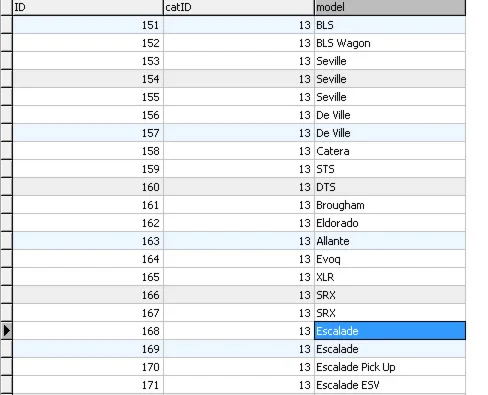The image size is (488, 395).
Task: Select the row header for ID 151
Action: click(x=6, y=25)
